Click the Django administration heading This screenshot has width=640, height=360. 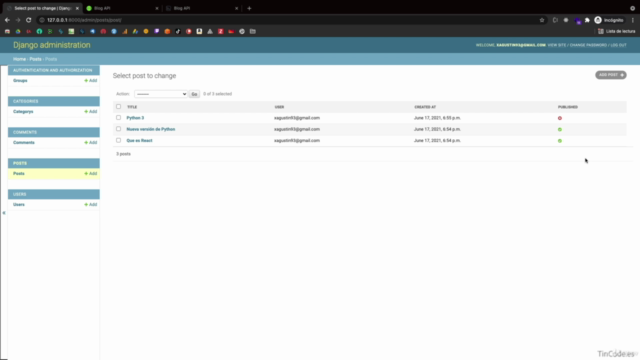click(52, 45)
